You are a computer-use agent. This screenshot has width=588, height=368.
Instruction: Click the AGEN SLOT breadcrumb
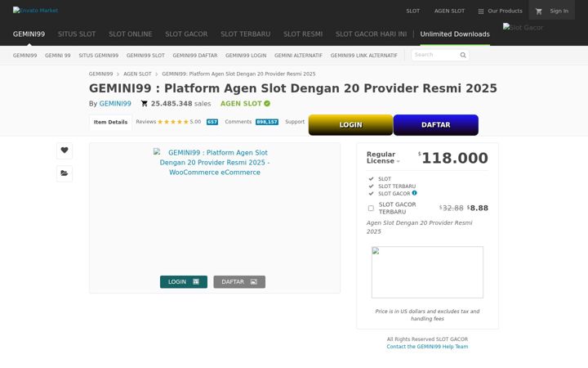click(x=137, y=74)
